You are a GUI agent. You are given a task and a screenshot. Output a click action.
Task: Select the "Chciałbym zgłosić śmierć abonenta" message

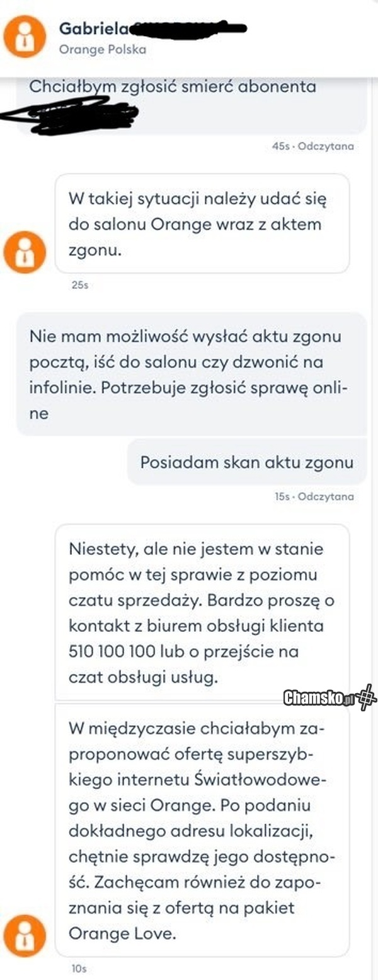[173, 87]
